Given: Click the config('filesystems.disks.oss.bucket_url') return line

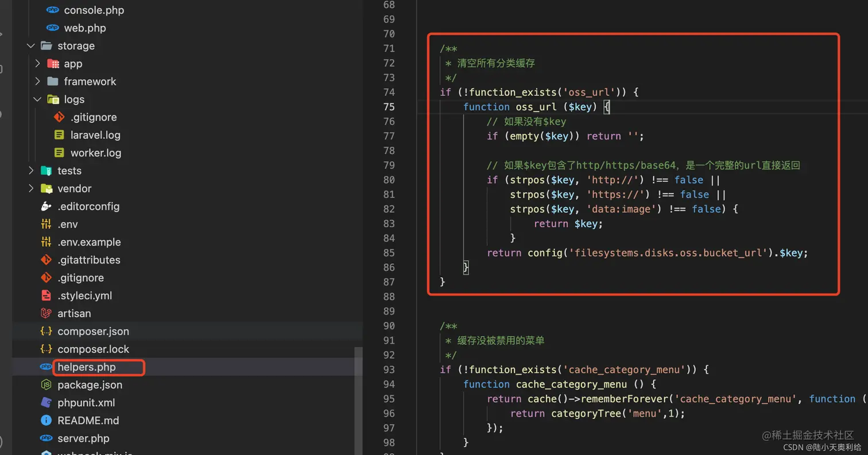Looking at the screenshot, I should [648, 253].
